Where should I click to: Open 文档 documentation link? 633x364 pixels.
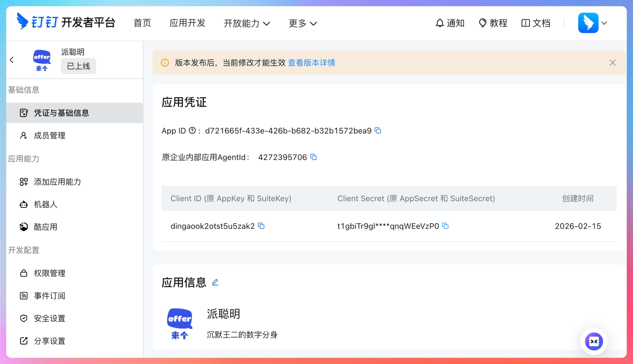pos(536,23)
